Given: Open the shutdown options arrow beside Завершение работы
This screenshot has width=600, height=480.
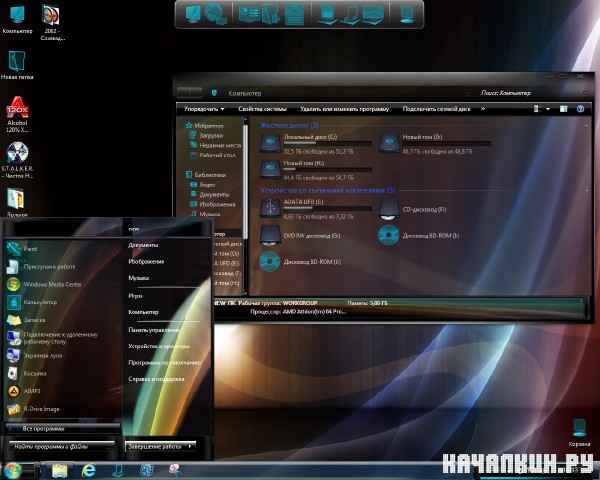Looking at the screenshot, I should click(190, 446).
